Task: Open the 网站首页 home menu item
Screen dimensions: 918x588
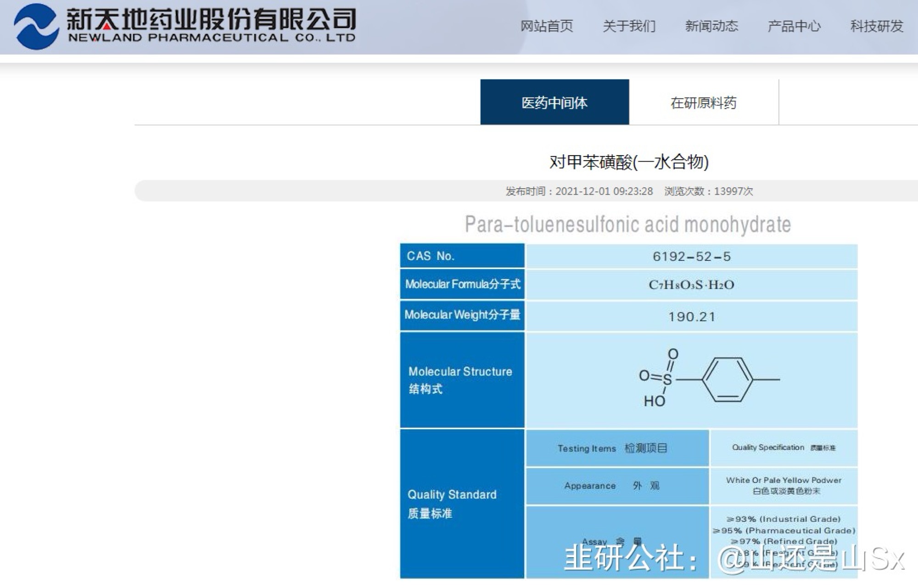Action: pos(546,26)
